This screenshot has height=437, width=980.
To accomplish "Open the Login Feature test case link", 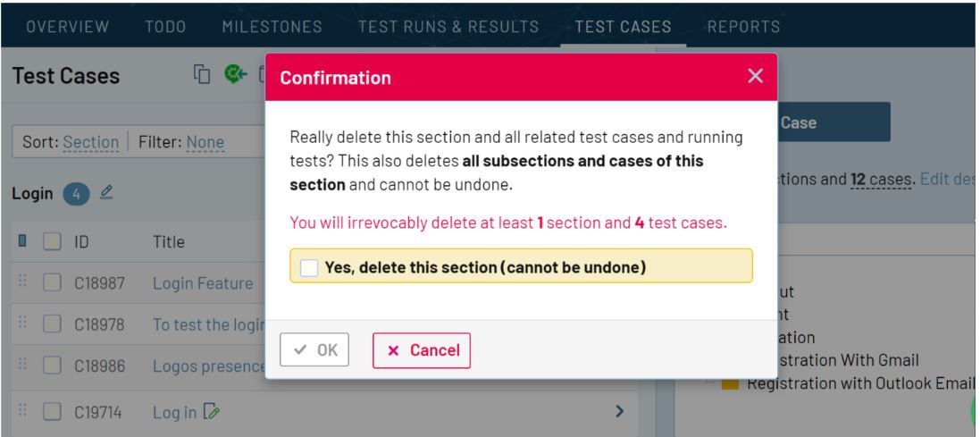I will pos(203,283).
